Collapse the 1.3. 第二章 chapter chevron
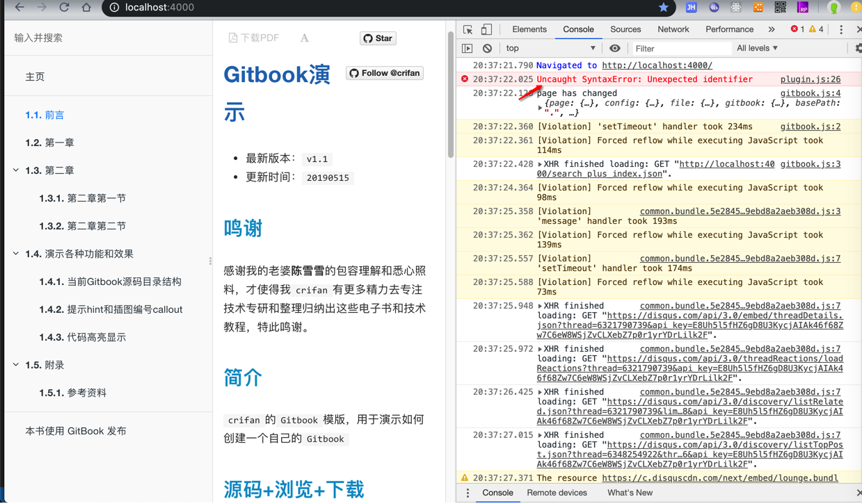Screen dimensions: 862x504 coord(16,170)
